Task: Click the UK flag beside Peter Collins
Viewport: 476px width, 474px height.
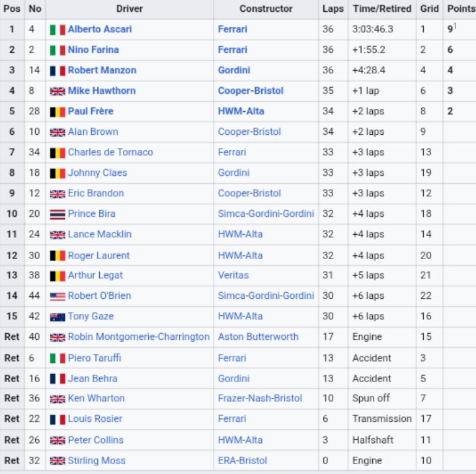Action: [58, 440]
